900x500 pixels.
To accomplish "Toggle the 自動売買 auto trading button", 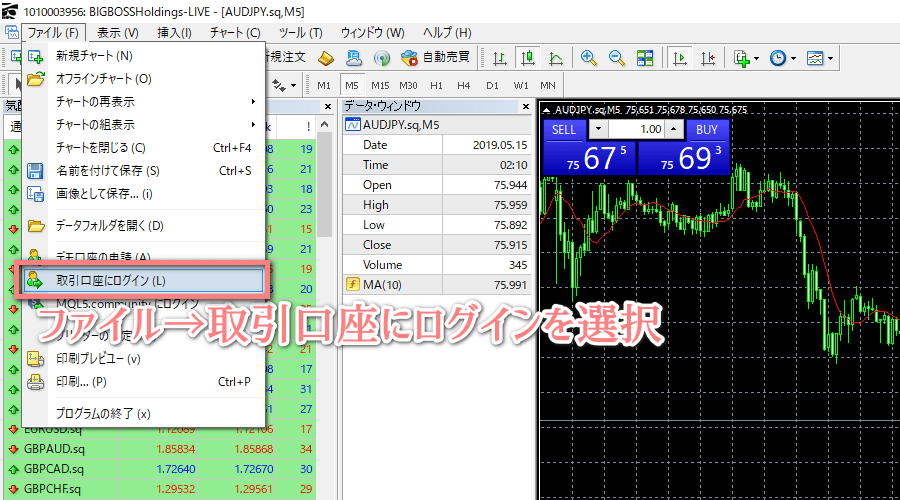I will pyautogui.click(x=436, y=57).
